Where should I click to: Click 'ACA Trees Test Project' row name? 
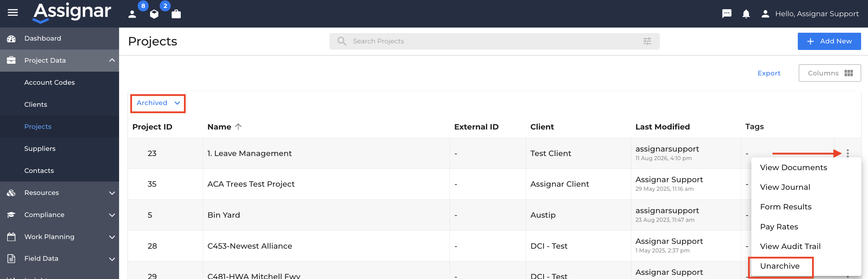[x=251, y=184]
